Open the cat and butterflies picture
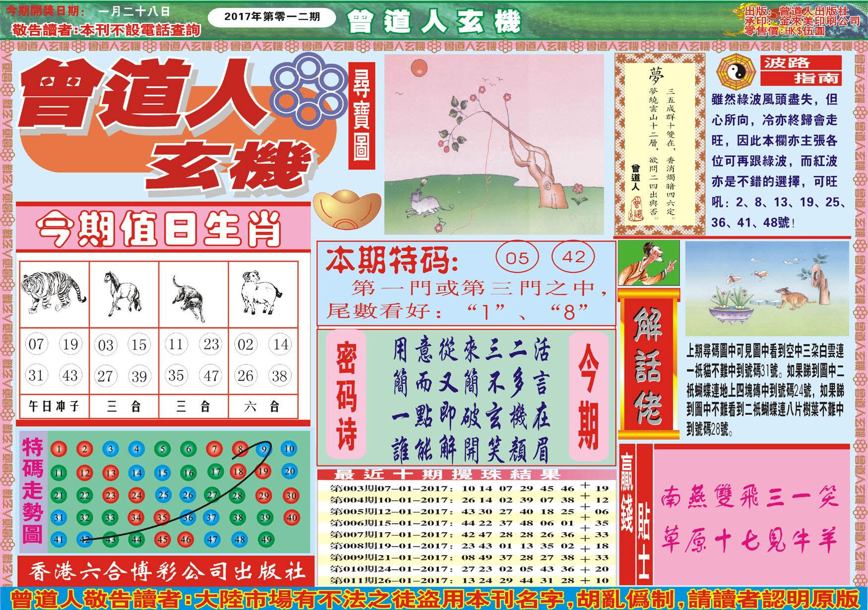Image resolution: width=868 pixels, height=610 pixels. (x=767, y=288)
